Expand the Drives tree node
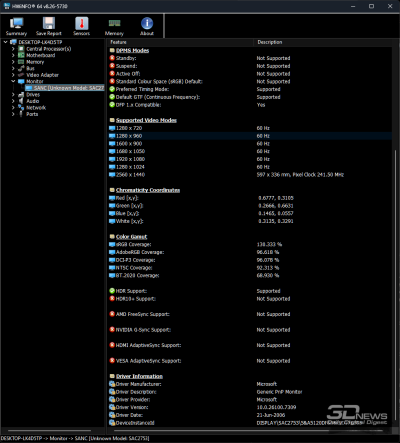 tap(13, 95)
